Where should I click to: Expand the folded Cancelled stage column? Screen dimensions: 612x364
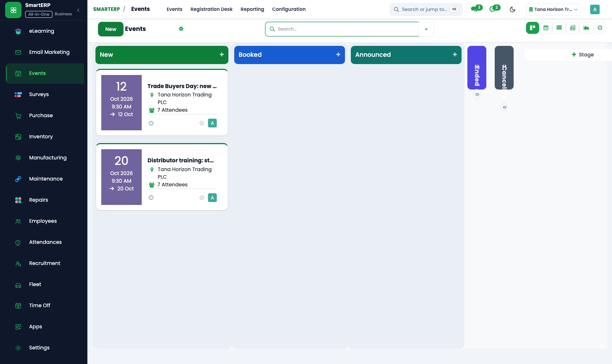(x=504, y=68)
